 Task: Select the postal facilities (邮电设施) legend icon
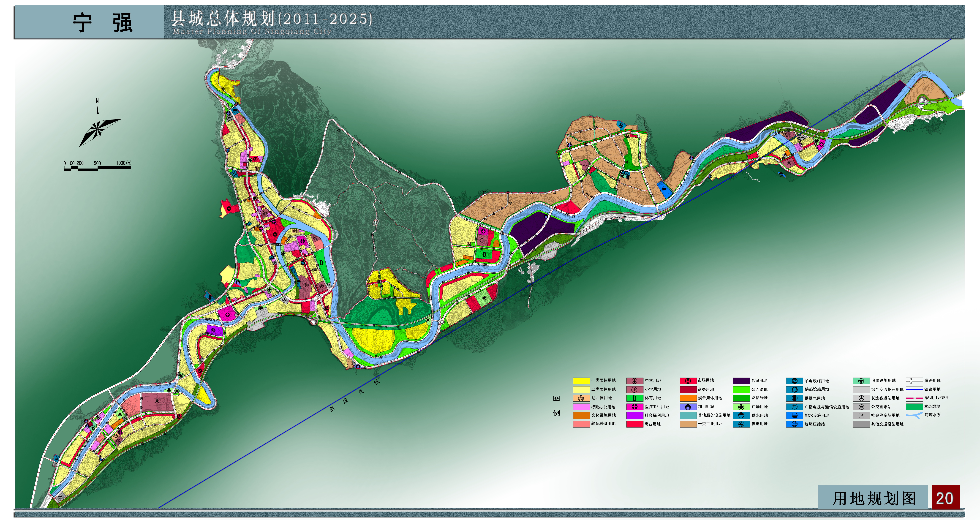(794, 381)
